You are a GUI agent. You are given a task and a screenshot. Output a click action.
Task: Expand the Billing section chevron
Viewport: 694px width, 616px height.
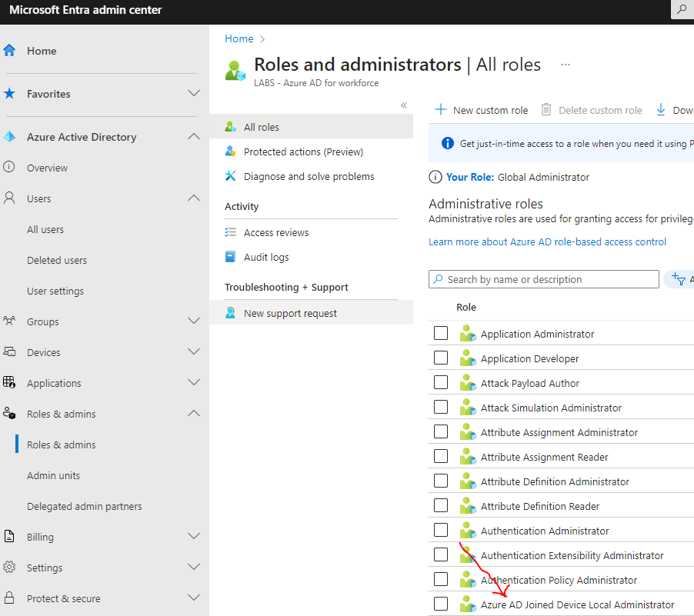pos(194,537)
